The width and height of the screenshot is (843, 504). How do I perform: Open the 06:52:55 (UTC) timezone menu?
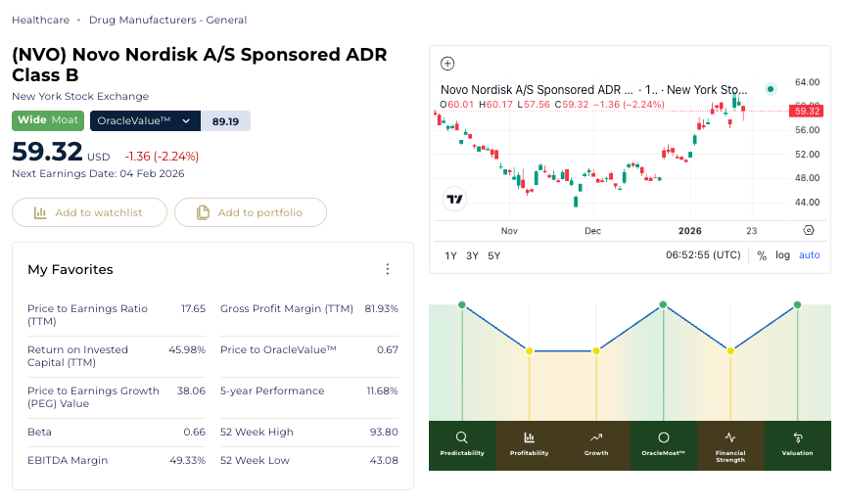coord(703,255)
